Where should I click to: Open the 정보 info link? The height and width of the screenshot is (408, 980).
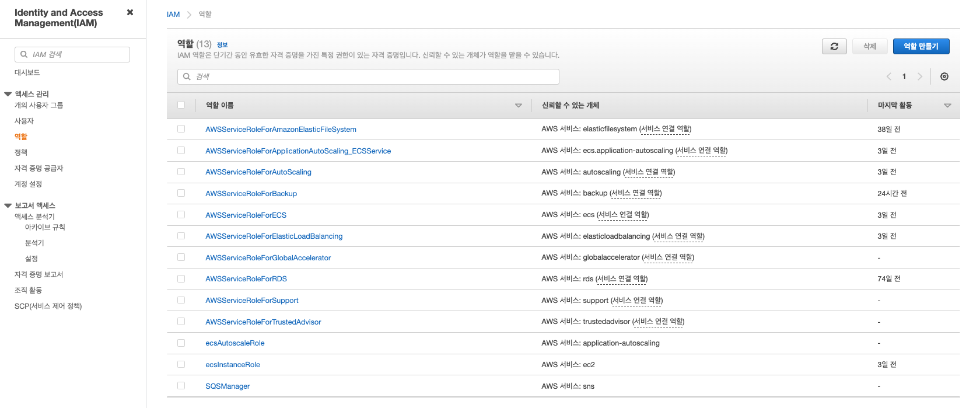tap(222, 45)
